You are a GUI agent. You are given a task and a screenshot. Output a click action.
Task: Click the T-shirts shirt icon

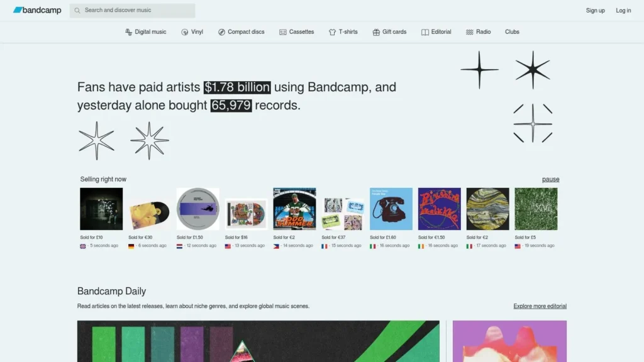(332, 32)
